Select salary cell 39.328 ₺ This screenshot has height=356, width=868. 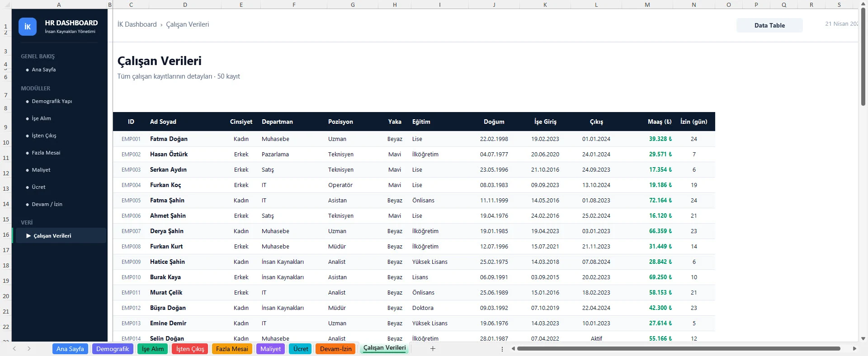pos(660,139)
